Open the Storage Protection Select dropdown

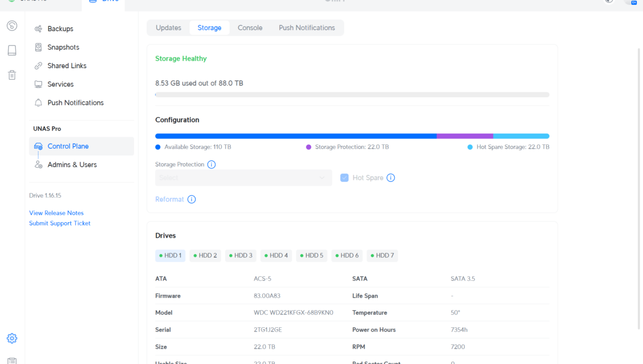pos(243,178)
